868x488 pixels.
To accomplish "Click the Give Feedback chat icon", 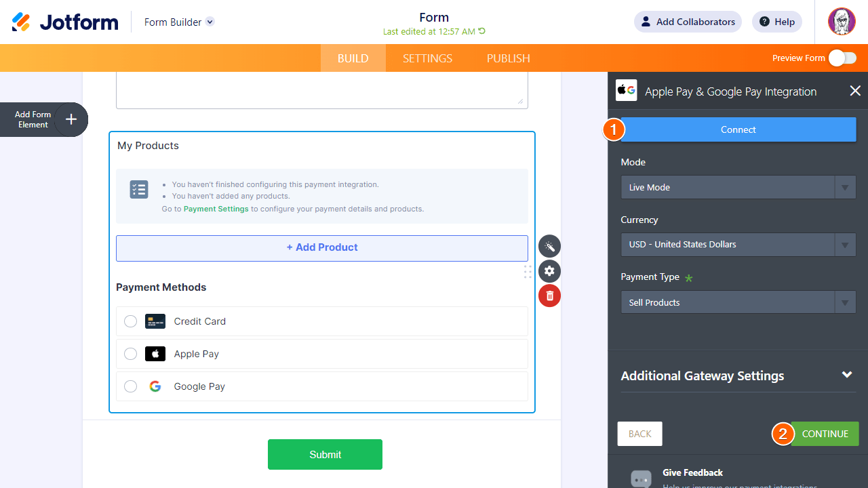I will click(x=641, y=479).
